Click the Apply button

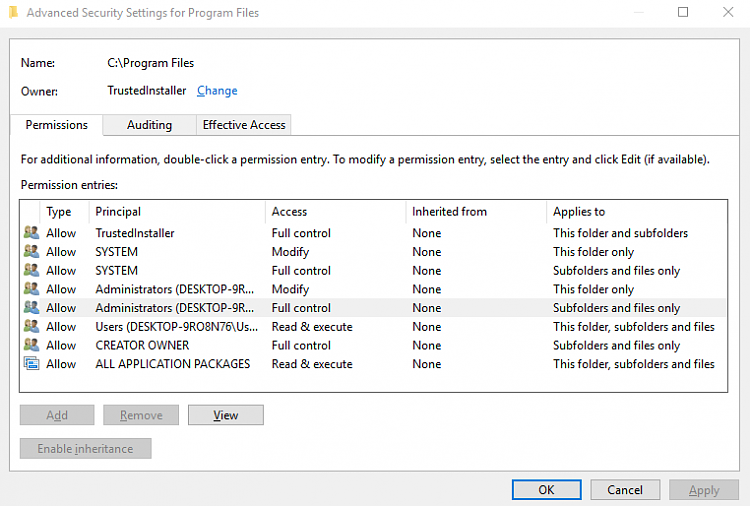[x=704, y=490]
